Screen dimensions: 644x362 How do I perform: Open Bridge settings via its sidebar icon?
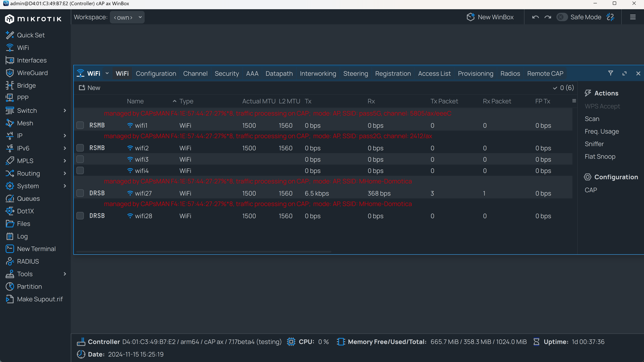tap(10, 85)
